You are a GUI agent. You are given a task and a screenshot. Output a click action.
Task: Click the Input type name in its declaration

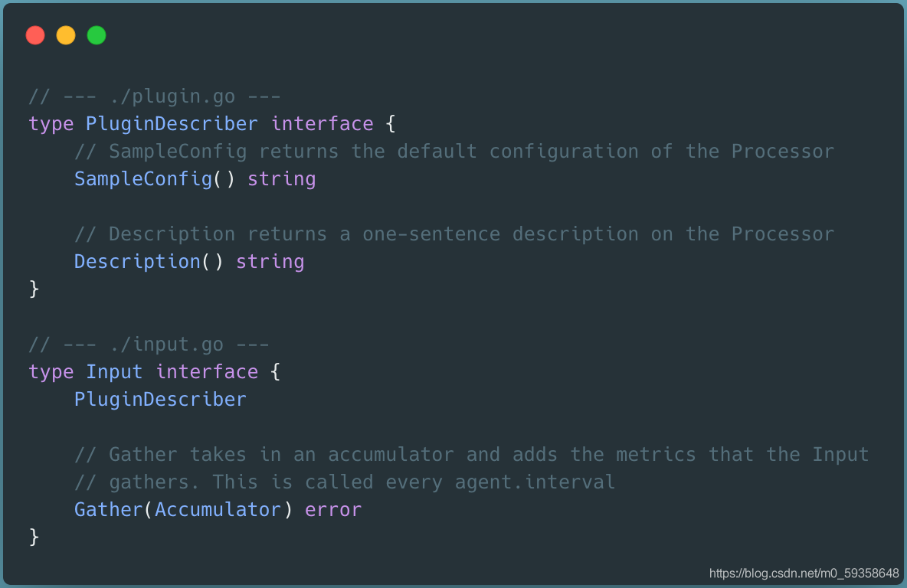coord(114,372)
